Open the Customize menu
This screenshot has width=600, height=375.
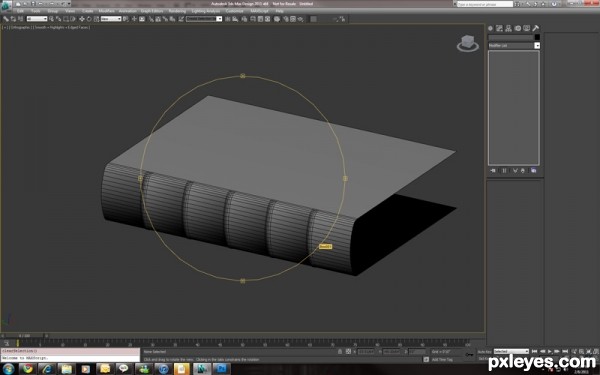[234, 11]
